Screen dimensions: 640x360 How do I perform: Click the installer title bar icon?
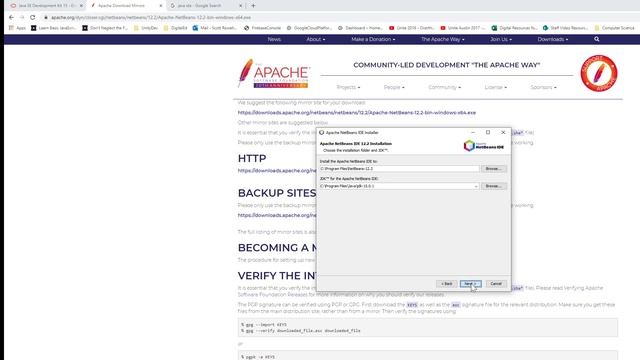click(322, 133)
